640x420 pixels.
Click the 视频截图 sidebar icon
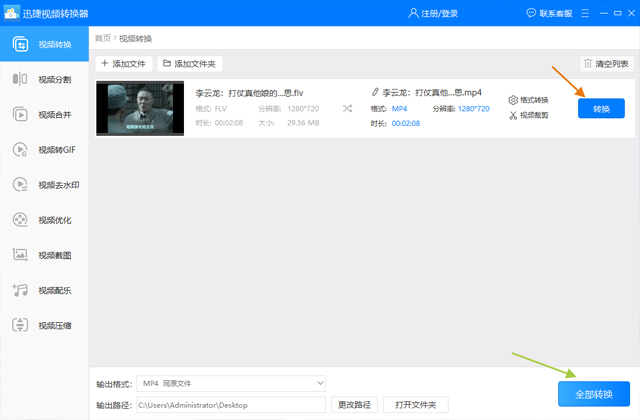click(20, 255)
